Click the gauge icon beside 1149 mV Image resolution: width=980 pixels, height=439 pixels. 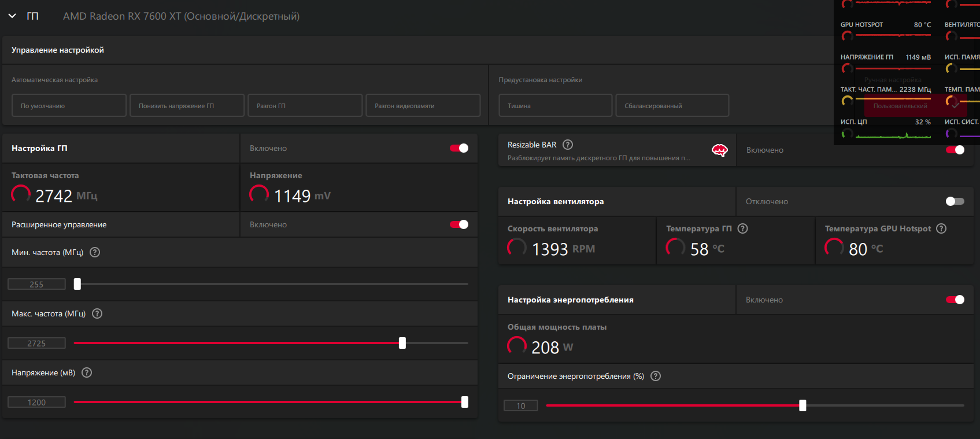[259, 194]
